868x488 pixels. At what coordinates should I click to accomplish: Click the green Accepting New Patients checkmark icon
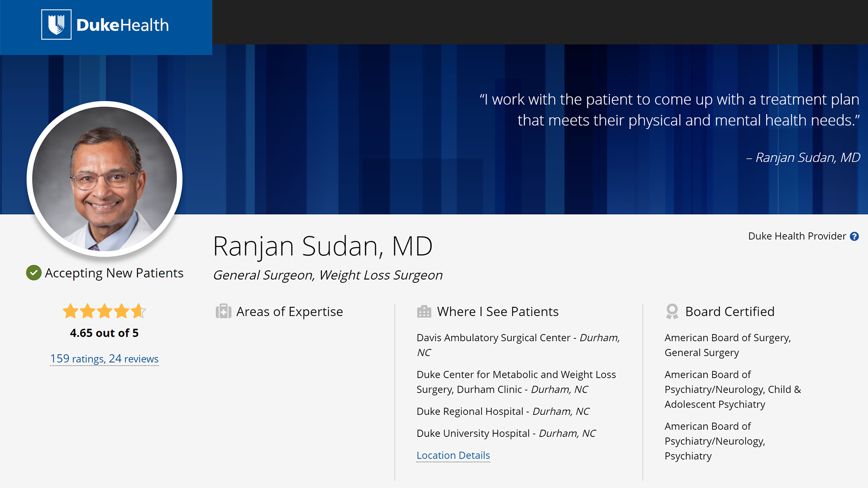click(33, 273)
